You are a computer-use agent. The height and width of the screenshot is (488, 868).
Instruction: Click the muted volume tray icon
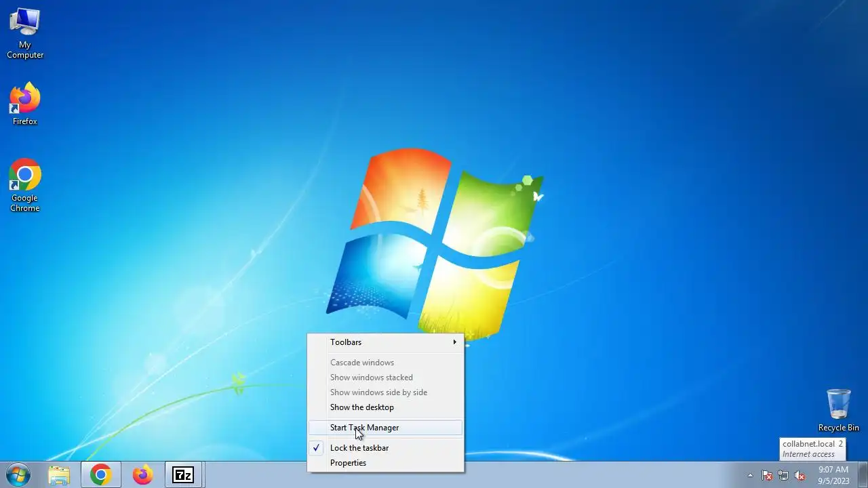[x=800, y=476]
